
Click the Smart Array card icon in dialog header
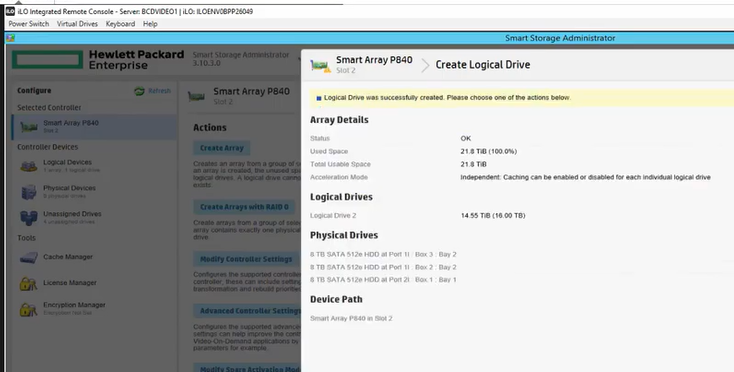click(x=321, y=66)
